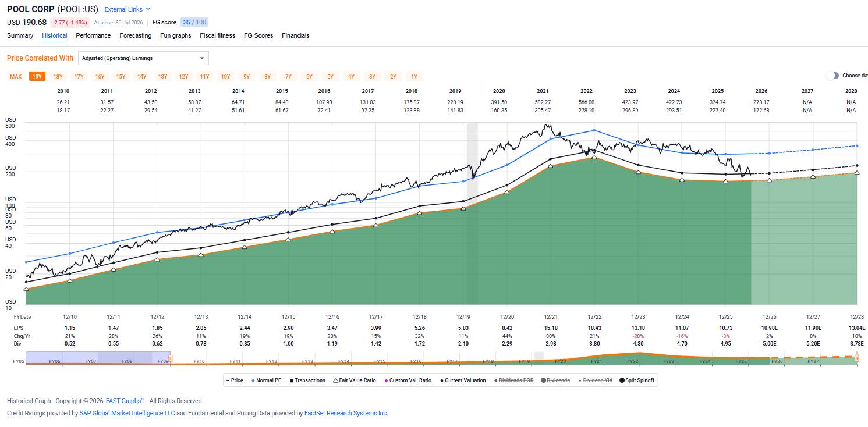
Task: Toggle the Price legend series
Action: click(234, 380)
